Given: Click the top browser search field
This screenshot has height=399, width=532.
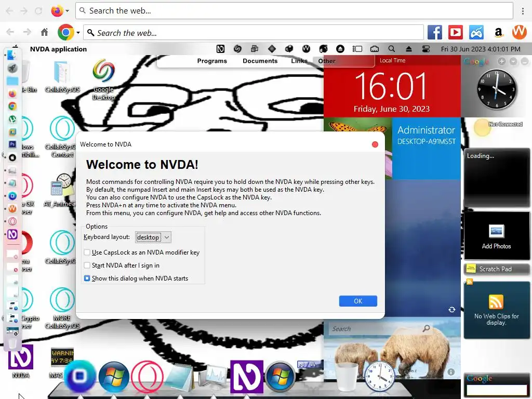Looking at the screenshot, I should [x=294, y=11].
